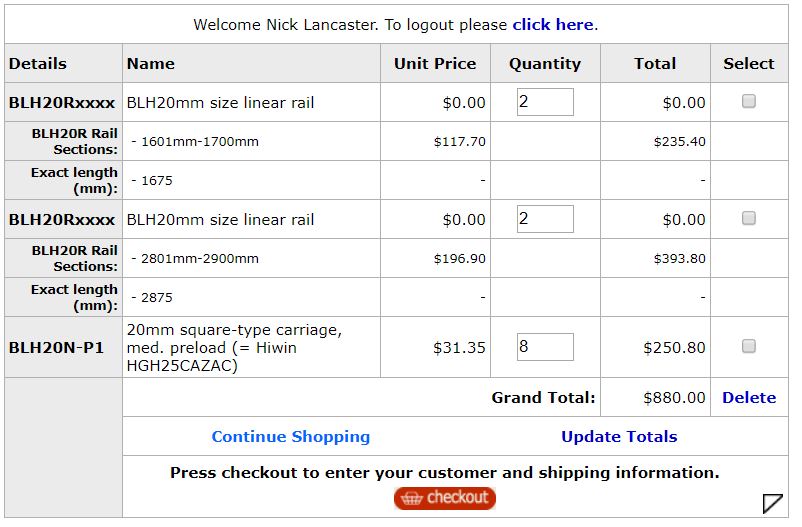Click the 'click here' logout link
This screenshot has height=527, width=802.
click(x=553, y=24)
